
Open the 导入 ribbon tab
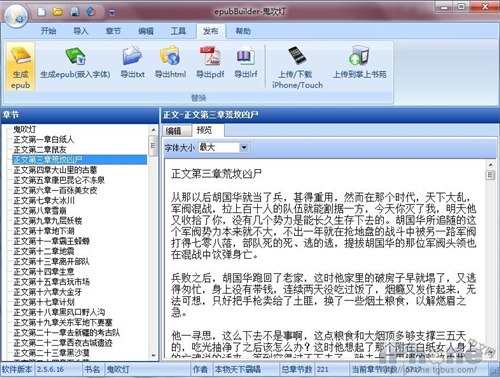(x=81, y=31)
